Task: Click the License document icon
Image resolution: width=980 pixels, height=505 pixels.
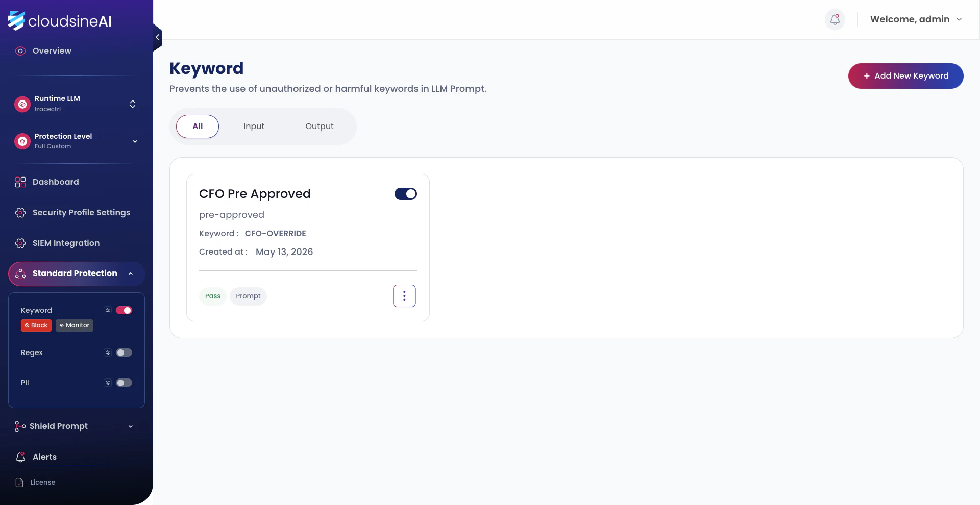Action: tap(19, 483)
